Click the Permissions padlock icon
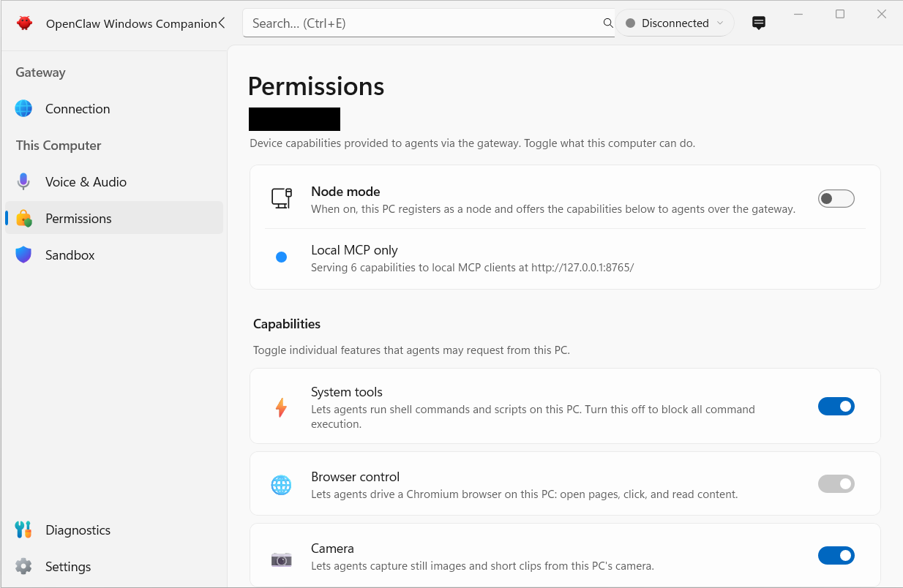This screenshot has width=903, height=588. 24,218
